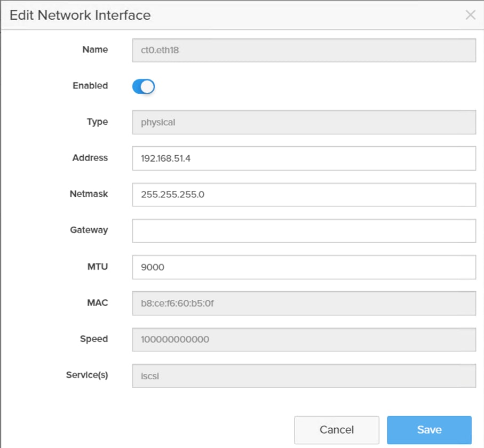This screenshot has width=484, height=448.
Task: Click the Speed field showing 100000000000
Action: [x=304, y=339]
